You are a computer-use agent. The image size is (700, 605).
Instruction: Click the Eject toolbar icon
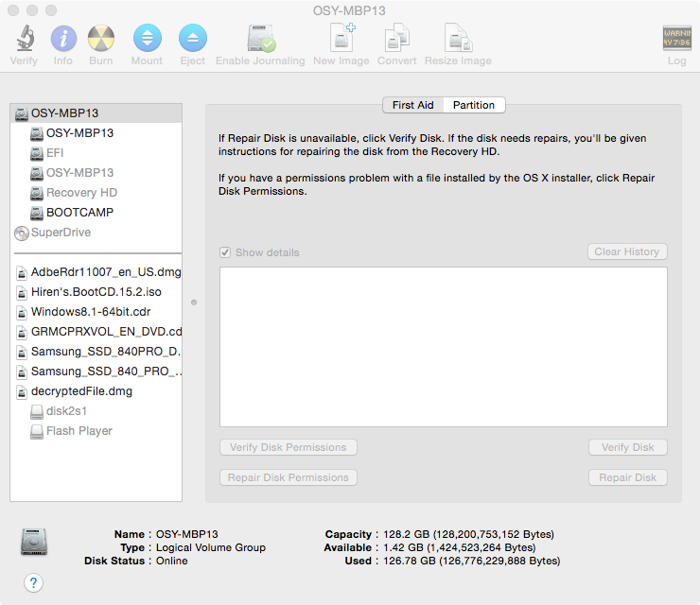[x=193, y=38]
